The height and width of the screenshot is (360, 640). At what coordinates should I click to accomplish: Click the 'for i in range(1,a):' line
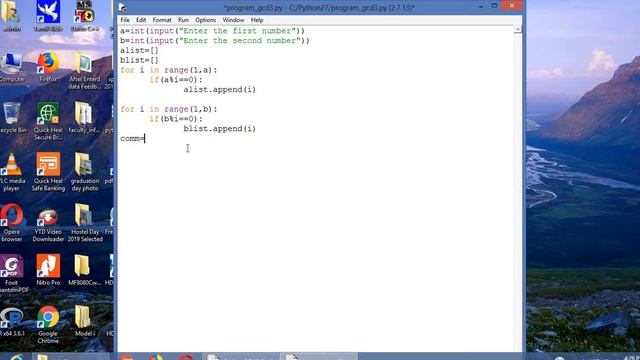pos(169,70)
